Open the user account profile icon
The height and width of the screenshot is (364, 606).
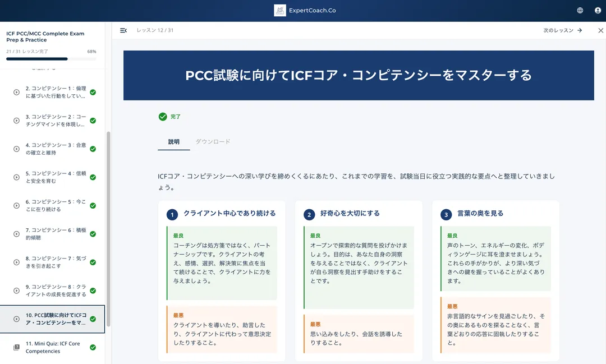pyautogui.click(x=598, y=11)
